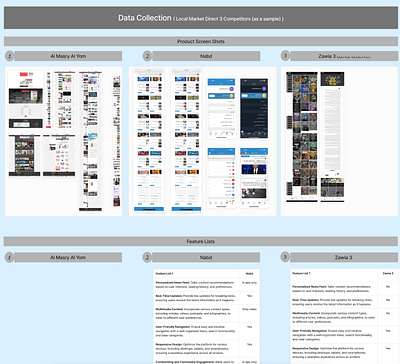The height and width of the screenshot is (364, 400).
Task: Select Al Masry Al Yom label under Feature Lists
Action: [x=68, y=257]
